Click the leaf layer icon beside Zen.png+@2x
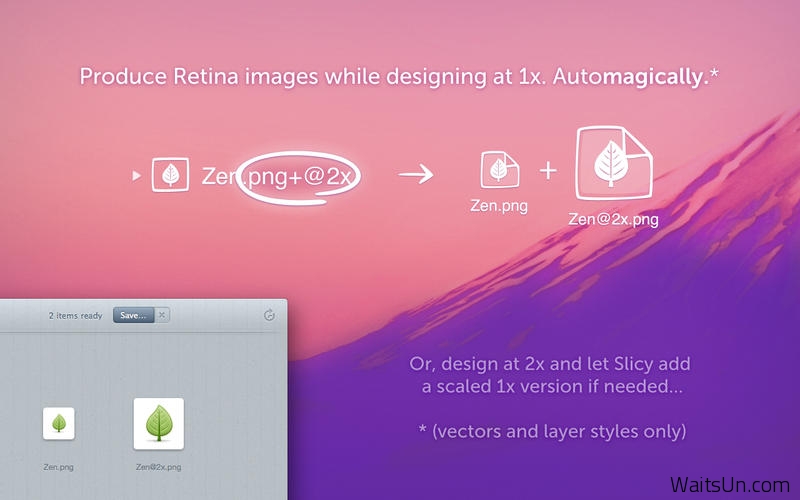This screenshot has height=500, width=800. 170,175
